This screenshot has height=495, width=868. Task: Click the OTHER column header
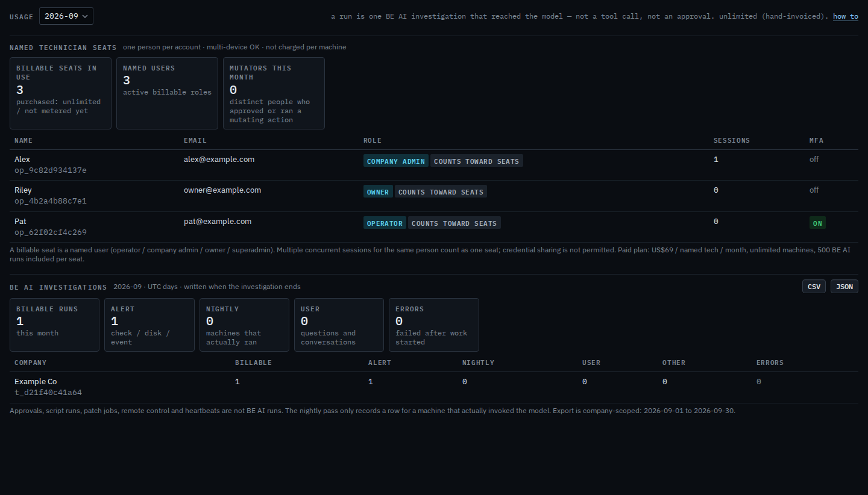[674, 363]
